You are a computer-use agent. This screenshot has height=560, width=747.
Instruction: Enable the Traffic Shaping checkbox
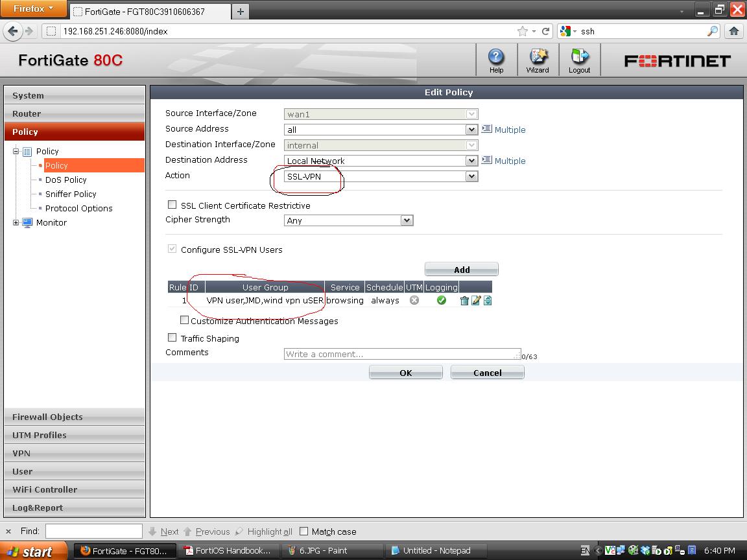(172, 338)
